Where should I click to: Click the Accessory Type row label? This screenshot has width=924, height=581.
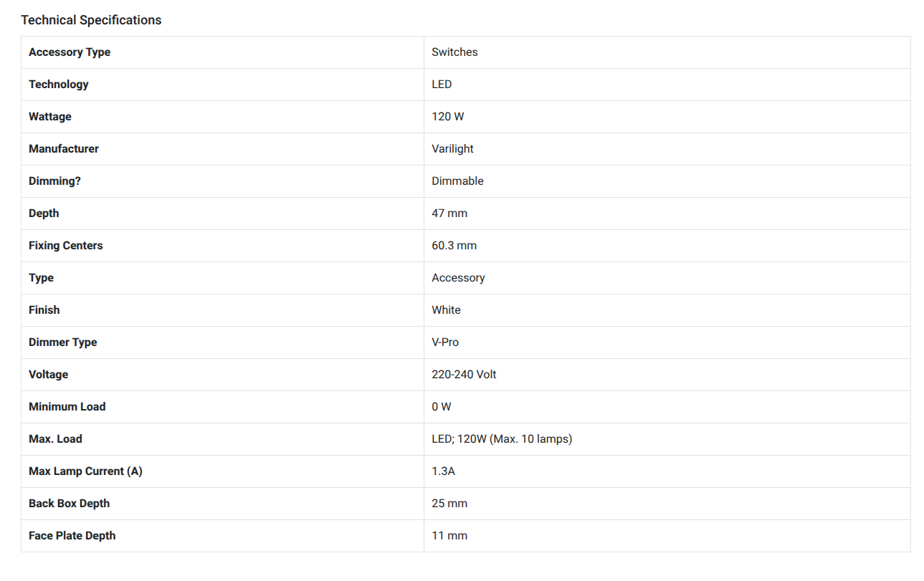click(x=70, y=52)
